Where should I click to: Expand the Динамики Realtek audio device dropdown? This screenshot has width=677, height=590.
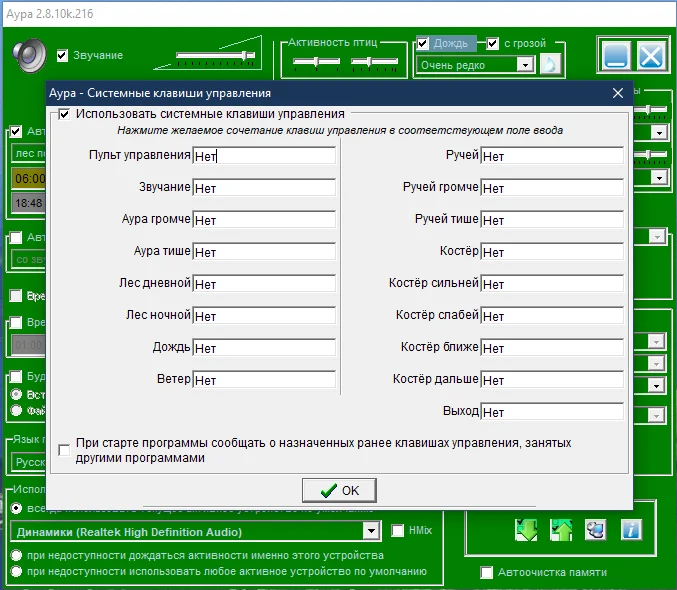[371, 531]
